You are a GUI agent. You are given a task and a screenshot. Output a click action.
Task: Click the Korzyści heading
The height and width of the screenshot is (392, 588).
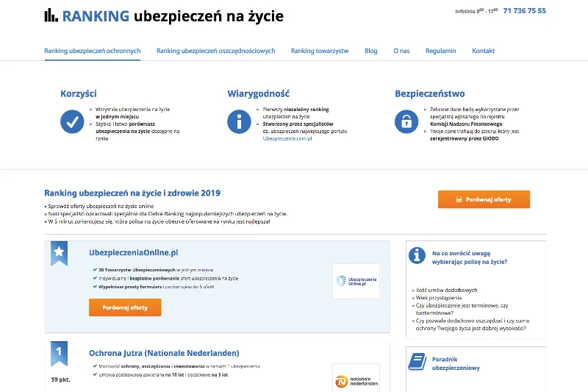pyautogui.click(x=79, y=94)
